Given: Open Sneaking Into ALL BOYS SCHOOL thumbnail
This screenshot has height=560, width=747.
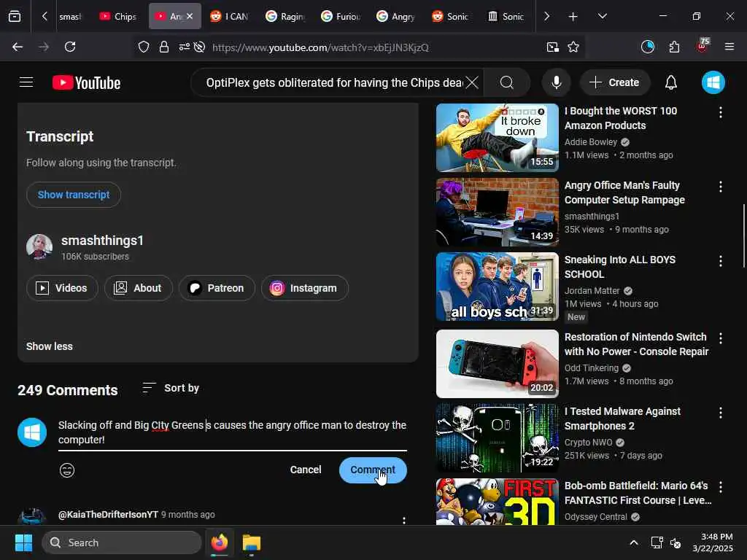Looking at the screenshot, I should (x=497, y=286).
